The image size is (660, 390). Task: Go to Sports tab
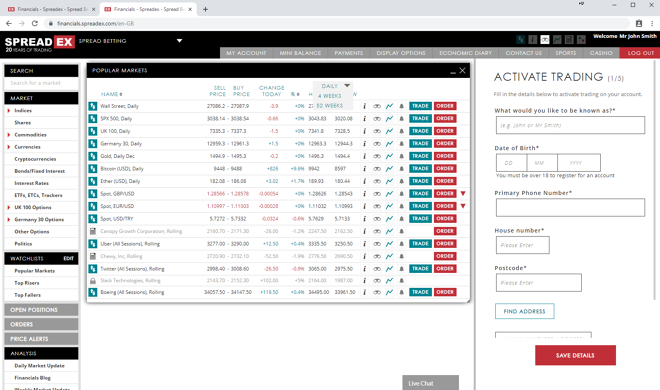[565, 53]
